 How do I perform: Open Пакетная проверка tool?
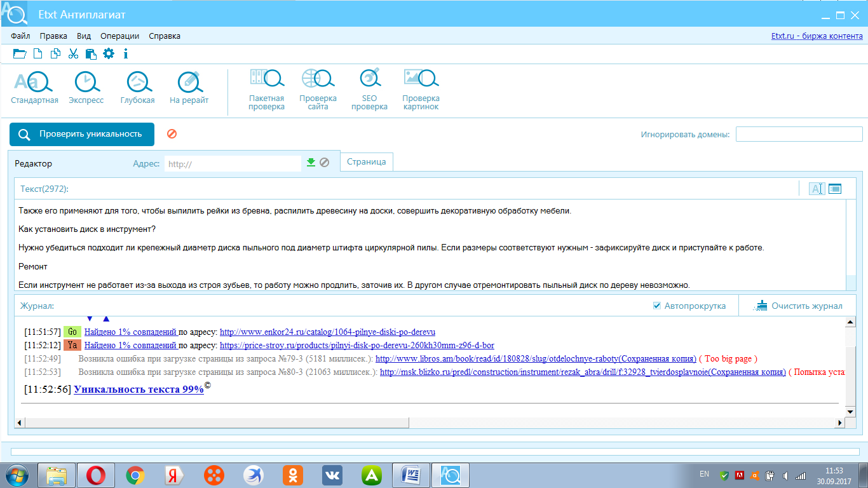pos(266,90)
